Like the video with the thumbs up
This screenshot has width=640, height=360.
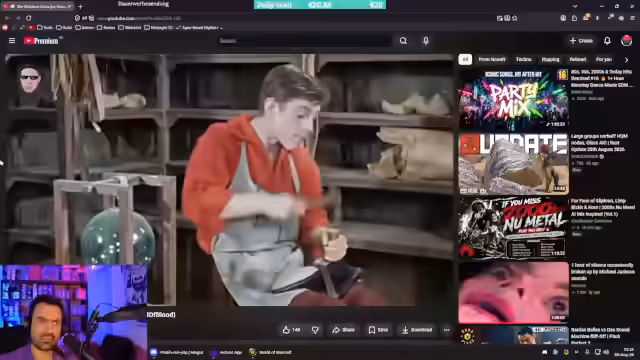291,330
